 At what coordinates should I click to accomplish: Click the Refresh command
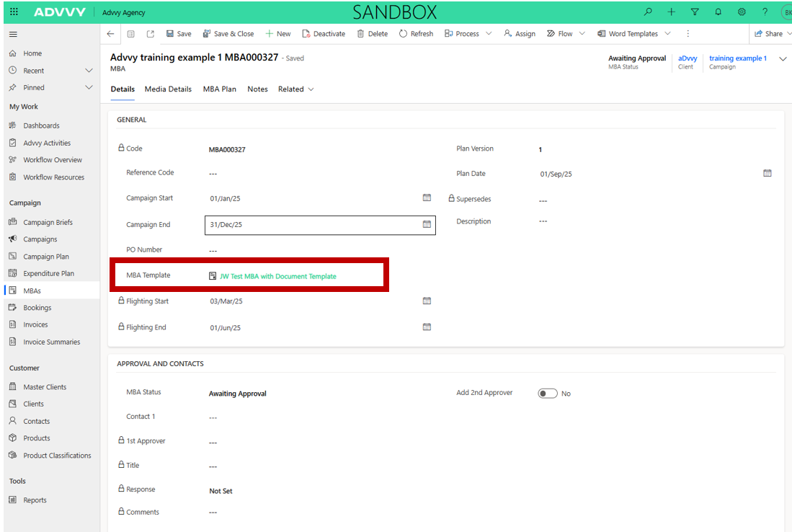click(x=417, y=34)
